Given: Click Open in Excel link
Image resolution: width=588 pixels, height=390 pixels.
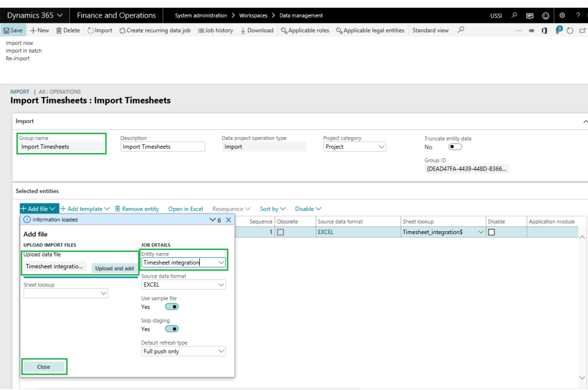Looking at the screenshot, I should coord(186,209).
